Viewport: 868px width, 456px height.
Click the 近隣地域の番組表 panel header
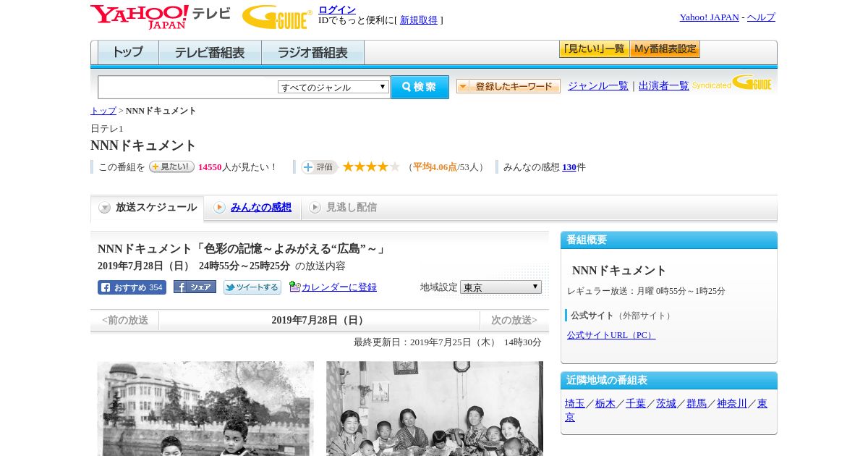coord(669,381)
